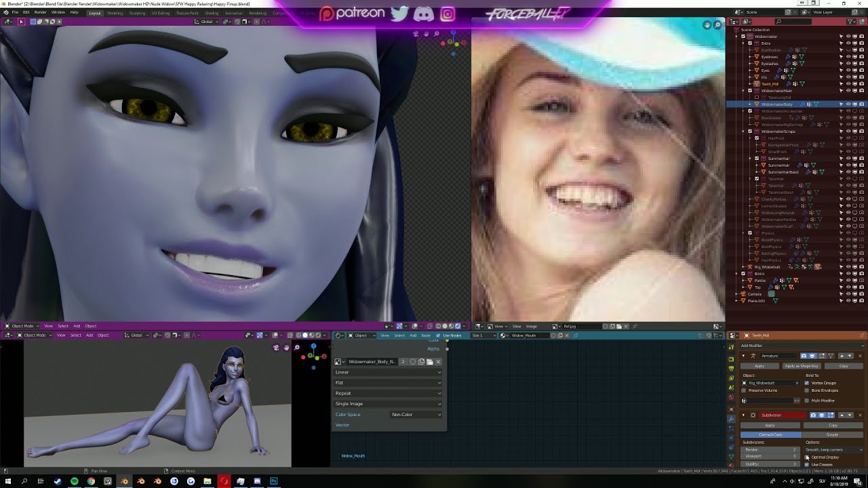This screenshot has width=868, height=488.
Task: Open image file folder icon for Widowmaker_Body_N
Action: (x=430, y=362)
